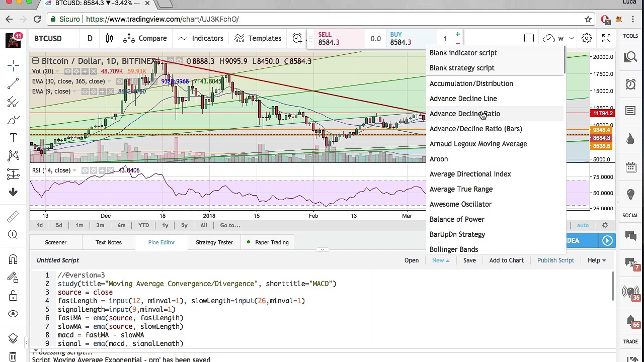Viewport: 644px width, 362px height.
Task: Open chart properties gear icon
Action: [x=587, y=38]
